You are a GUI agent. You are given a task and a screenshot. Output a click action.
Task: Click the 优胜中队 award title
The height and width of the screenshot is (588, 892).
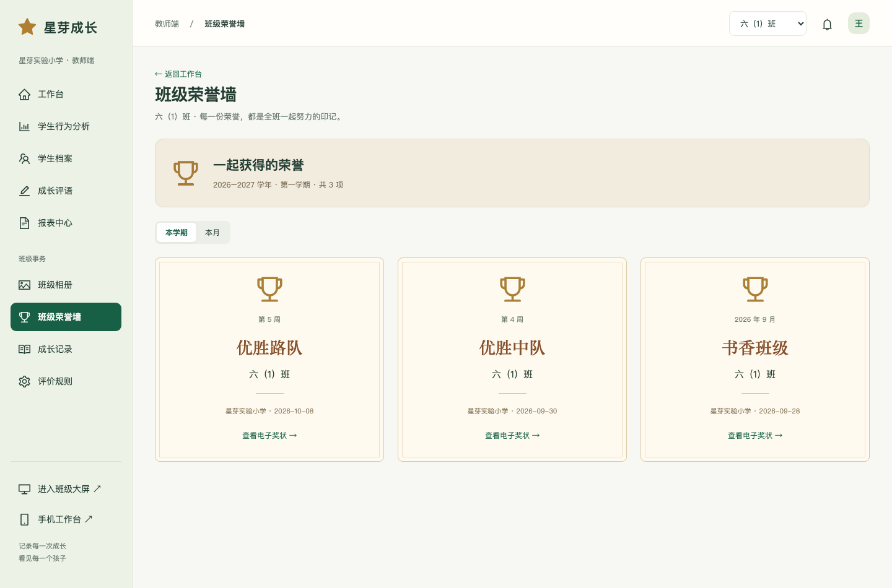point(512,347)
